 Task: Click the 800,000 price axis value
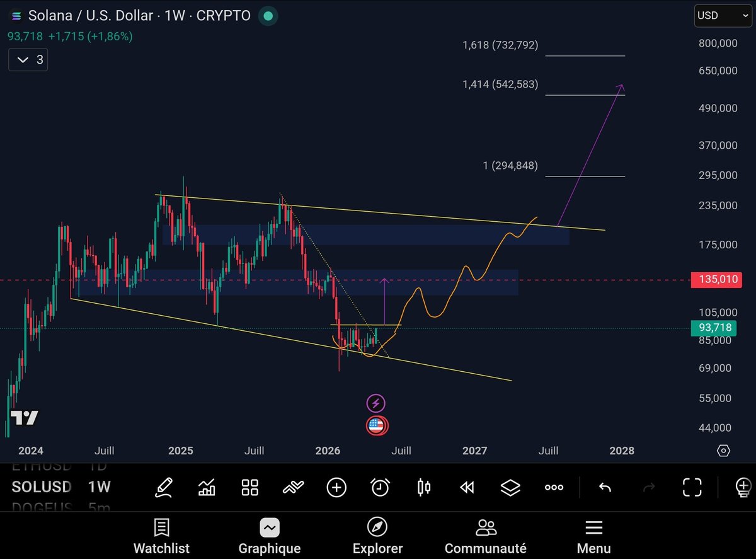[718, 43]
